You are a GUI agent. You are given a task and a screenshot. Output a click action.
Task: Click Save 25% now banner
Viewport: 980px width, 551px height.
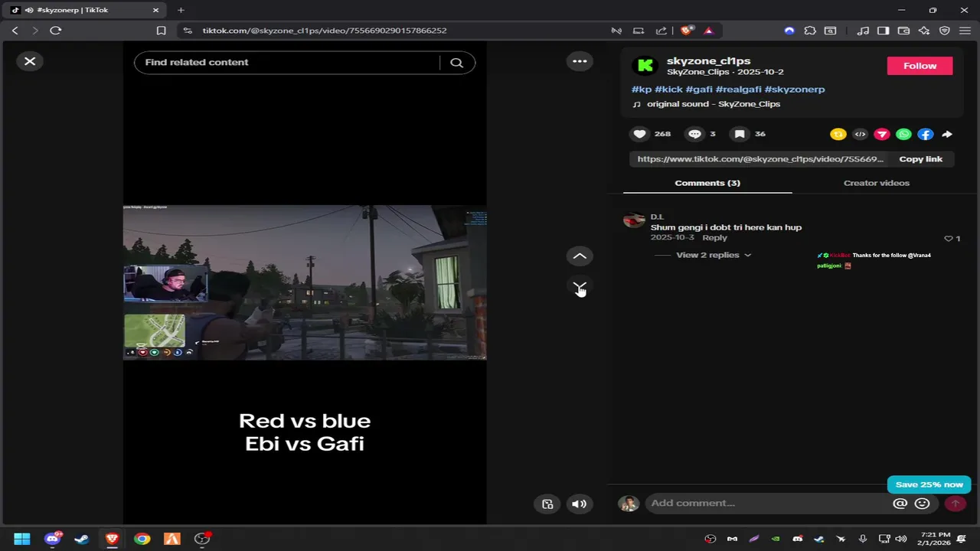[929, 484]
